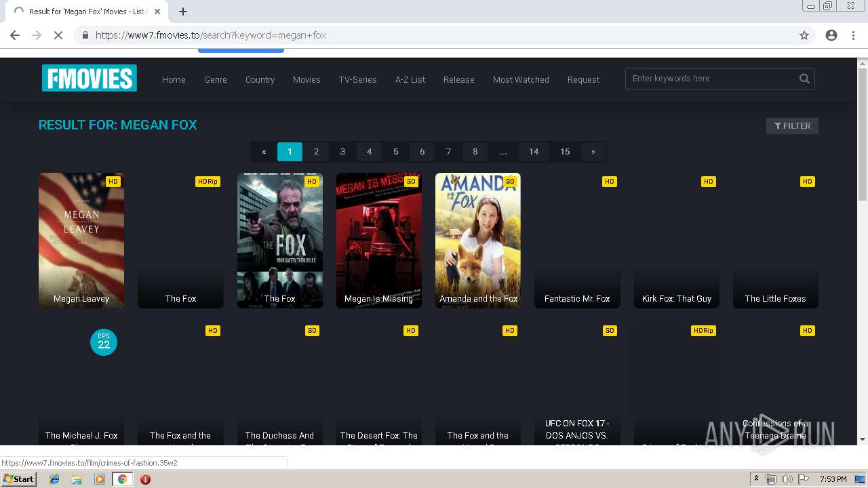Screen dimensions: 868x488
Task: Open the Filter options
Action: [x=792, y=125]
